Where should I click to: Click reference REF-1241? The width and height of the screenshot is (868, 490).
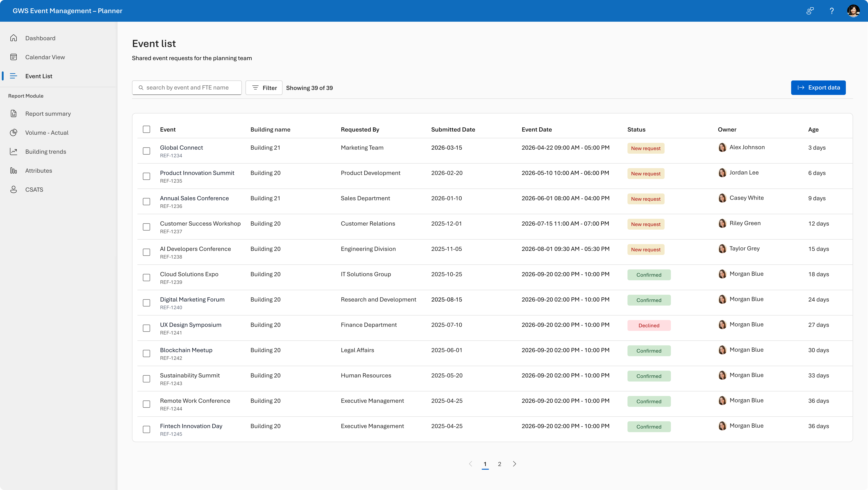171,333
